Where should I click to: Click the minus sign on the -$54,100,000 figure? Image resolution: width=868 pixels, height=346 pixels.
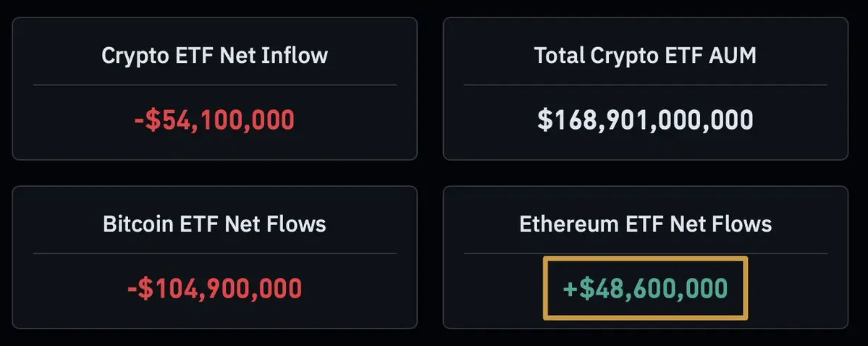coord(138,120)
